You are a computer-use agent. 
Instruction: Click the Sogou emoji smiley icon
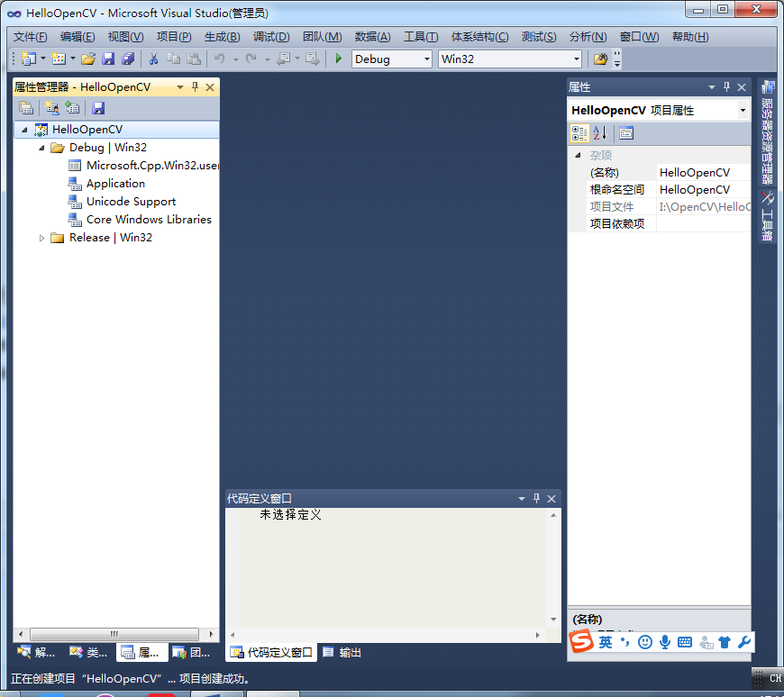645,643
